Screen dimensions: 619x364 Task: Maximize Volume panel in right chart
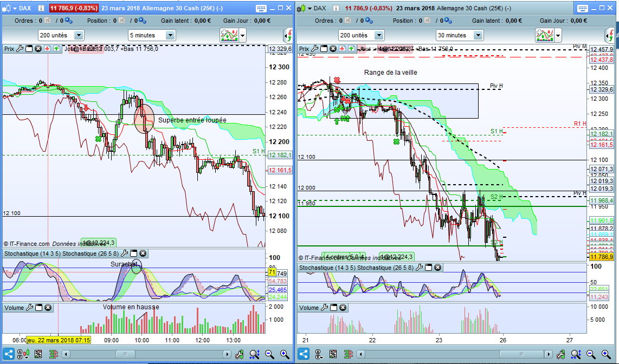[x=333, y=308]
